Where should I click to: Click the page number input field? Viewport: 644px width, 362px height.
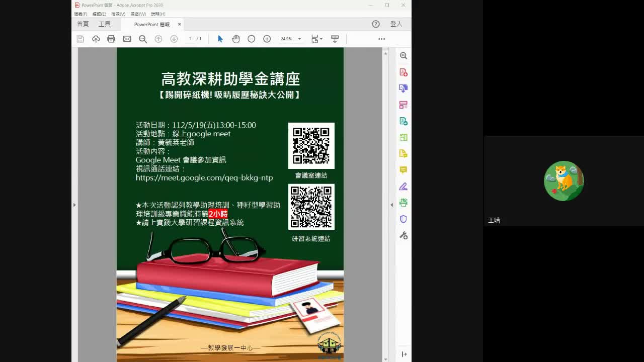point(190,39)
